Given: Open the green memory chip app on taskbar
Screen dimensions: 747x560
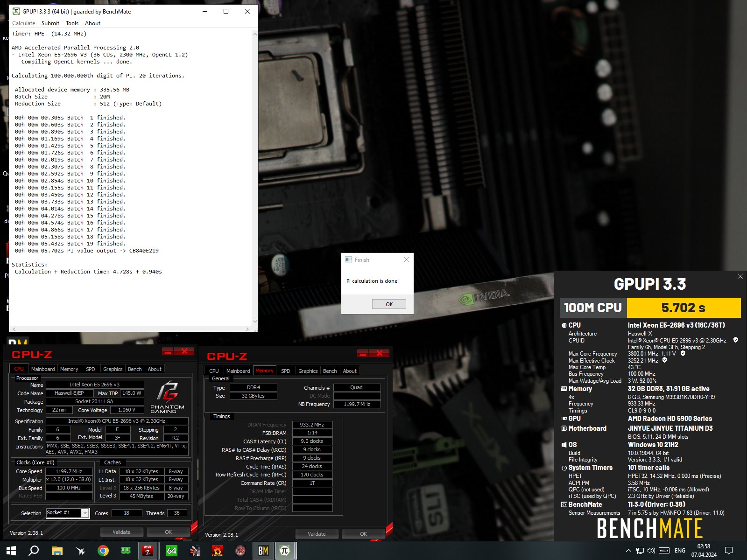Looking at the screenshot, I should [126, 551].
